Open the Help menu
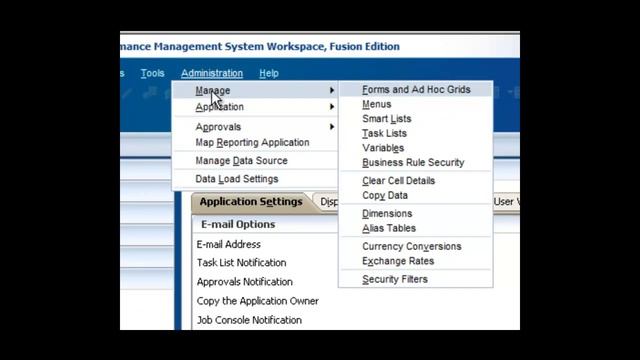The image size is (640, 360). point(269,73)
